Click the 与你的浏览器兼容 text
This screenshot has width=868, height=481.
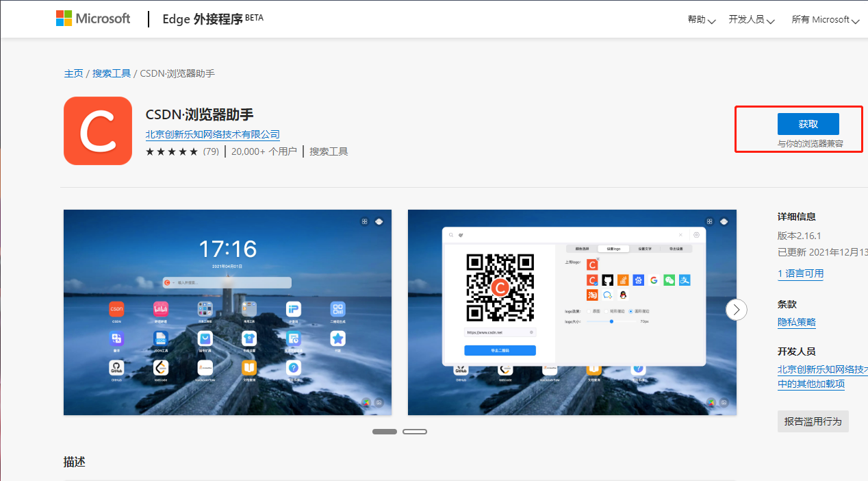point(810,144)
